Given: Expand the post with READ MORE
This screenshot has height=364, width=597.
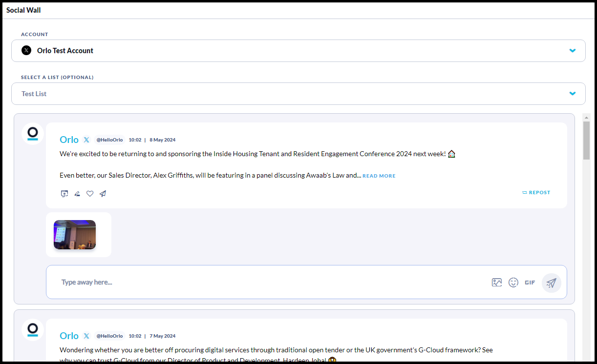Looking at the screenshot, I should (379, 176).
